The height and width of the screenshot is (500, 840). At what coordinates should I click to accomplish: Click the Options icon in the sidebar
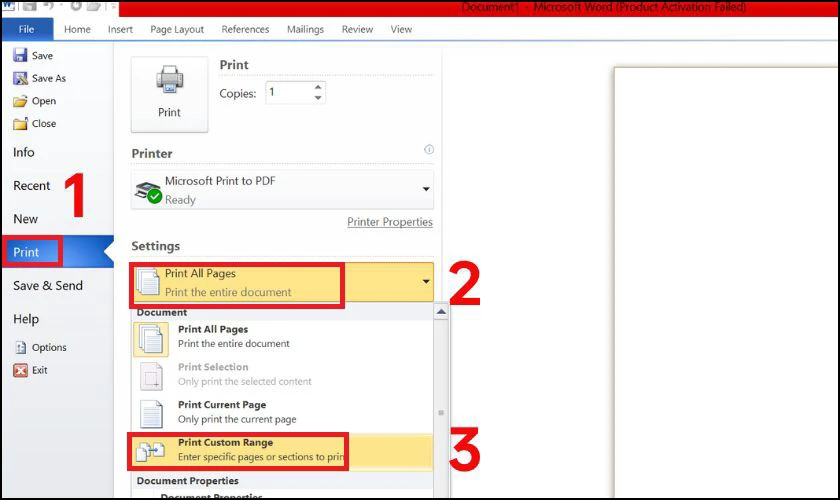pos(20,347)
